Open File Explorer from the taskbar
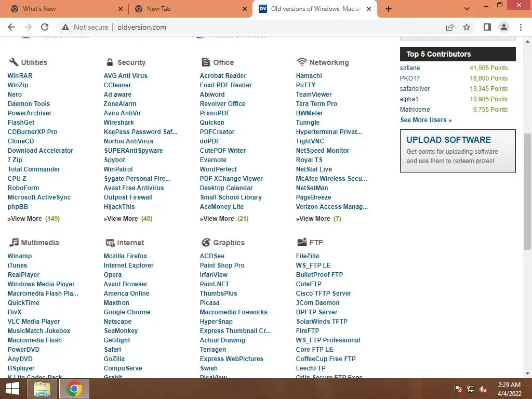The width and height of the screenshot is (532, 399). click(x=42, y=389)
